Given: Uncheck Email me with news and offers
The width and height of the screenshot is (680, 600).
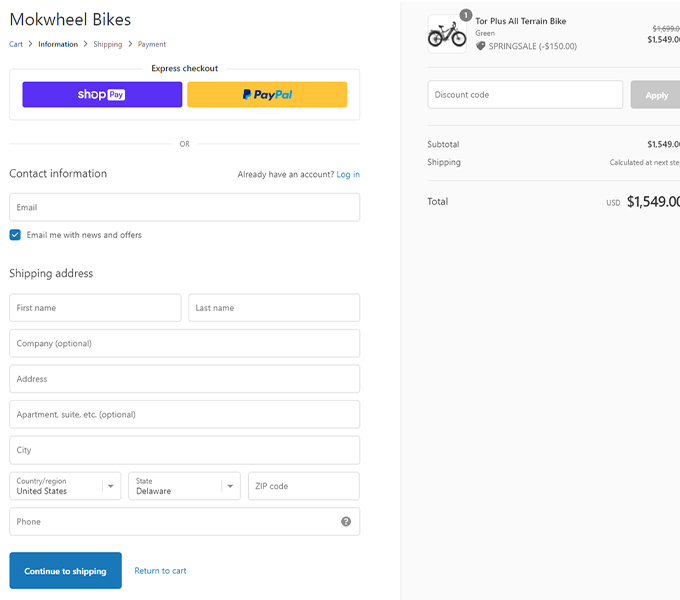Looking at the screenshot, I should point(15,235).
